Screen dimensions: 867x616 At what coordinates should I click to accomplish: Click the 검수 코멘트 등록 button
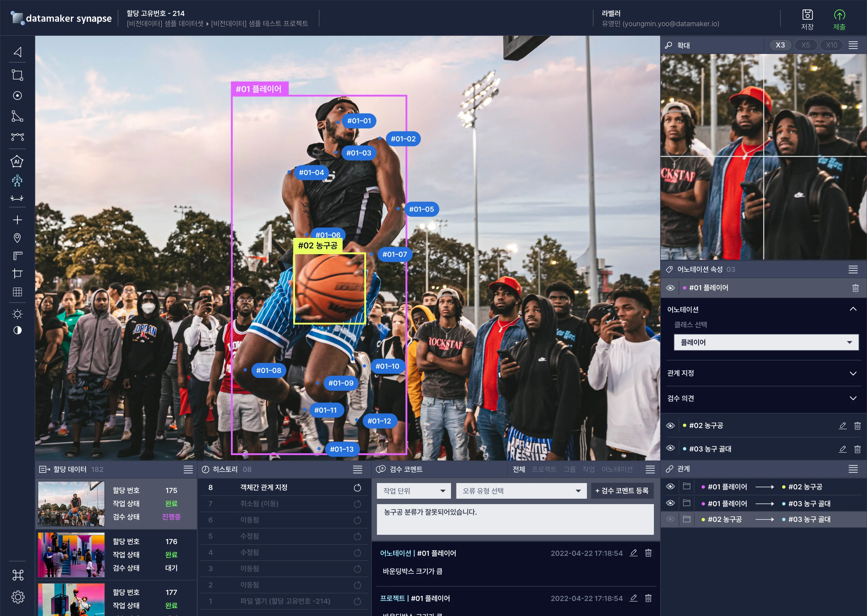click(x=622, y=491)
